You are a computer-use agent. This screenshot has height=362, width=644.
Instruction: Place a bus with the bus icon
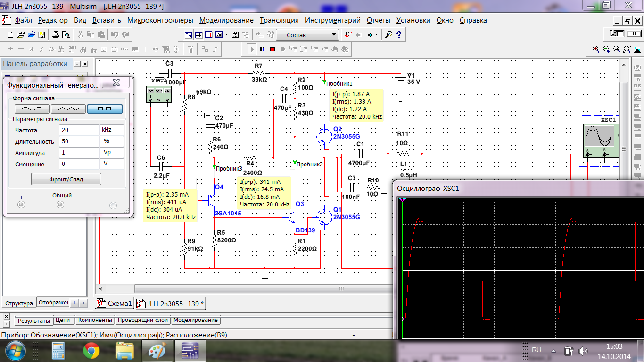215,49
